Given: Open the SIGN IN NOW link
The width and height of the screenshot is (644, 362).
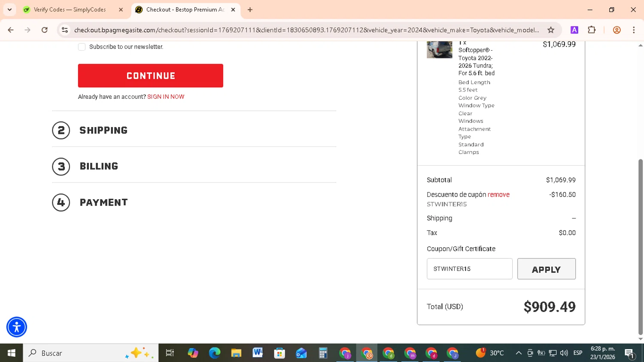Looking at the screenshot, I should pos(166,97).
